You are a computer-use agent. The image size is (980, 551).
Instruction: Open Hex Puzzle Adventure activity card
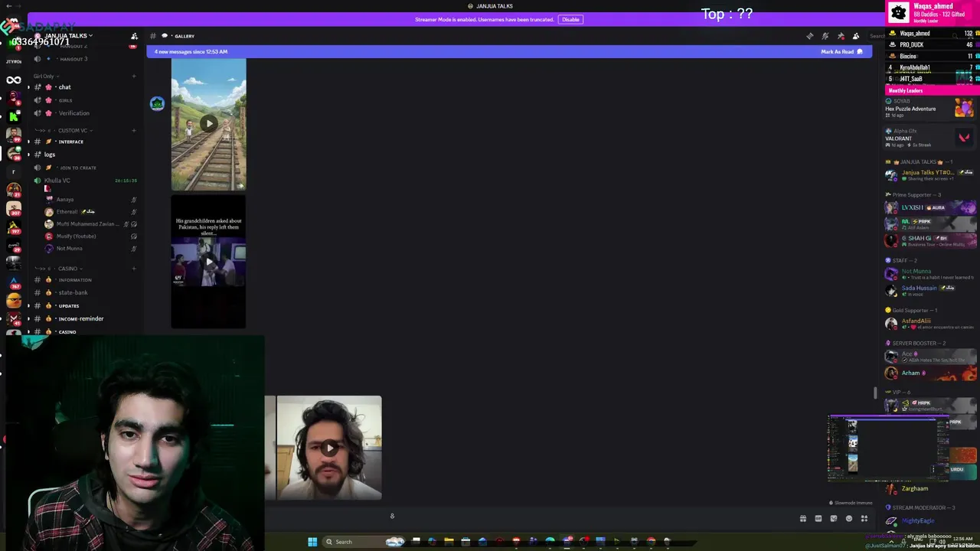pos(930,108)
